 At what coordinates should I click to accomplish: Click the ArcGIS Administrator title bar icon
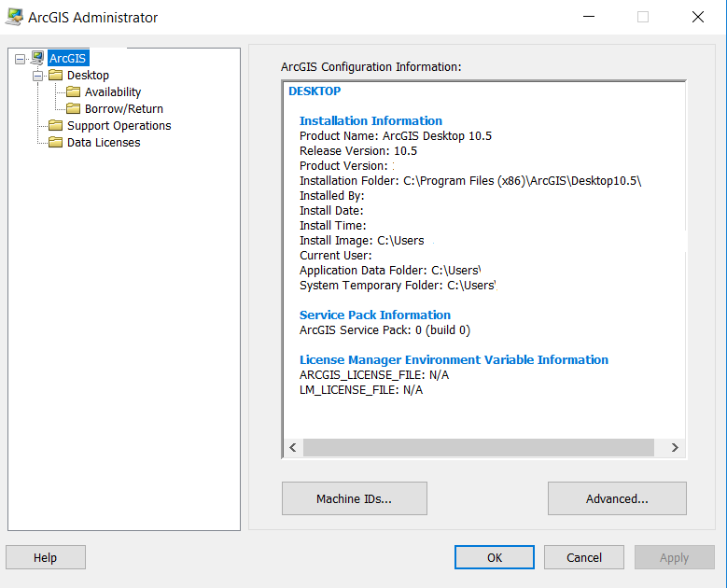[x=15, y=17]
